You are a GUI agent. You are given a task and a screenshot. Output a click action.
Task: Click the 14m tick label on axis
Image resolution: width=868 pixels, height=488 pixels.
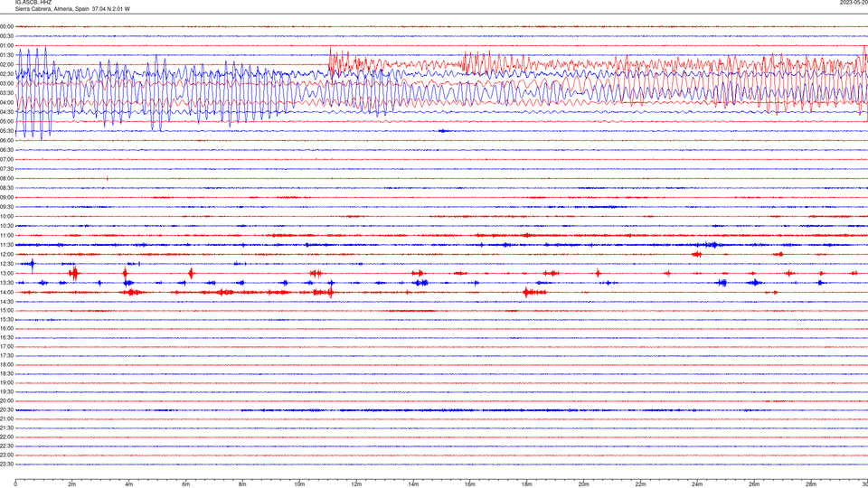click(x=413, y=484)
